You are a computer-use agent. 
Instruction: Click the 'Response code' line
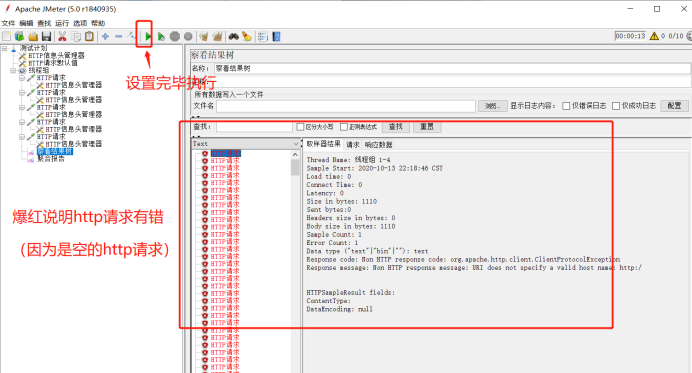[463, 260]
